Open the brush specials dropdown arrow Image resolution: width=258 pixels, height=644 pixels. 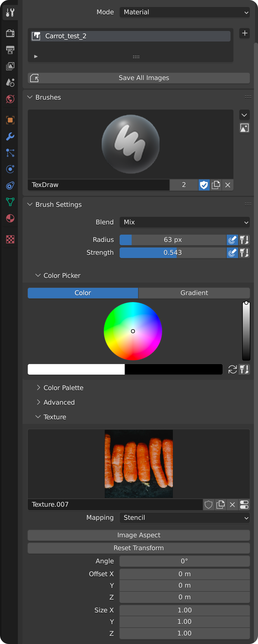(245, 115)
